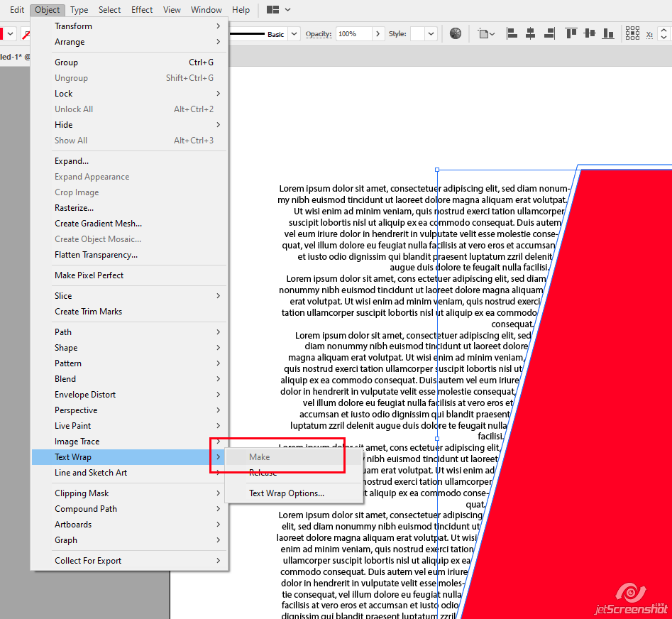Open the Transform submenu
The image size is (672, 619).
[129, 26]
